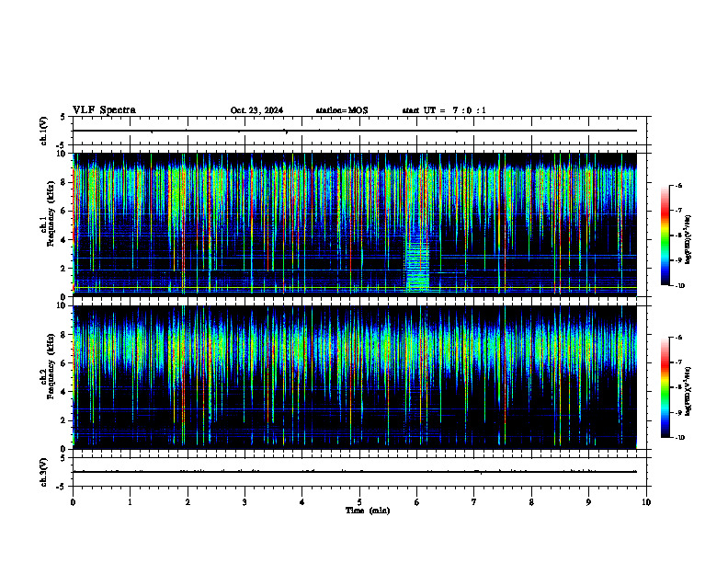Click the time axis tick label "9"
The width and height of the screenshot is (728, 563).
point(588,502)
